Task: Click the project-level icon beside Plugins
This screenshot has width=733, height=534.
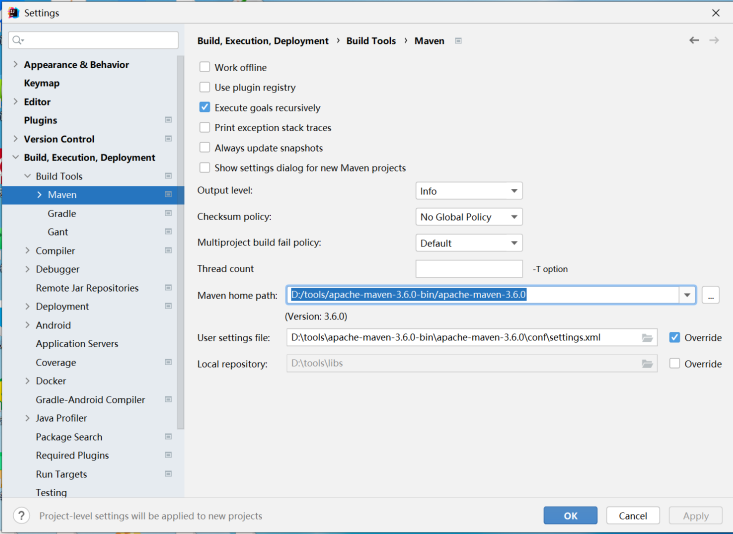Action: coord(168,120)
